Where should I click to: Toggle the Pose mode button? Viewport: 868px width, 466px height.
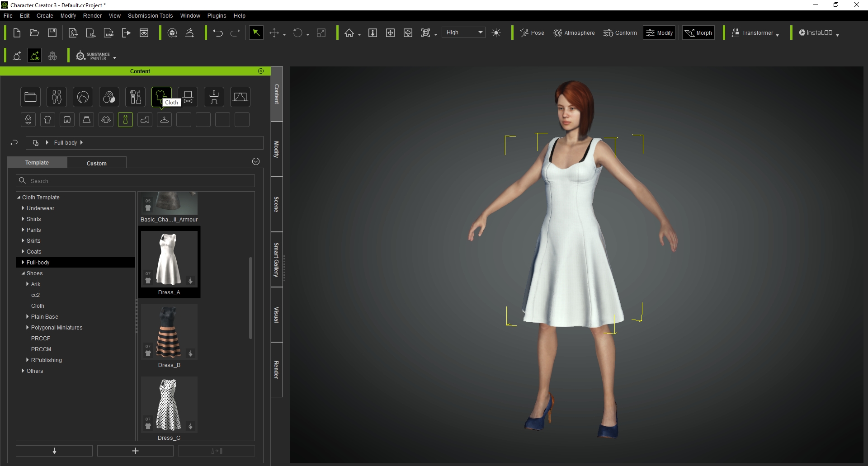[x=532, y=33]
